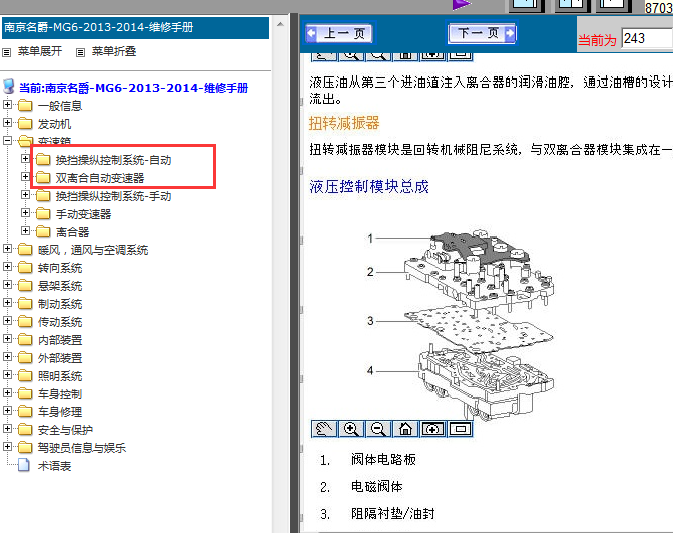Zoom in on the hydraulic module diagram

(351, 429)
